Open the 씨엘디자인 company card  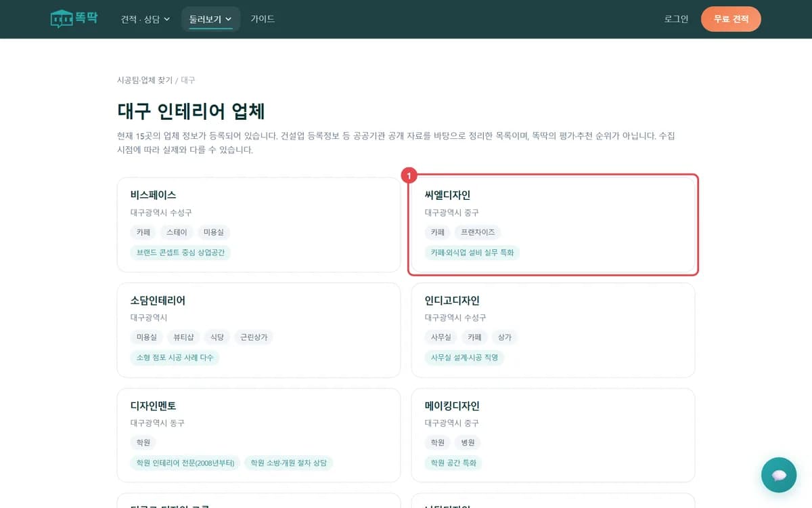[x=553, y=225]
